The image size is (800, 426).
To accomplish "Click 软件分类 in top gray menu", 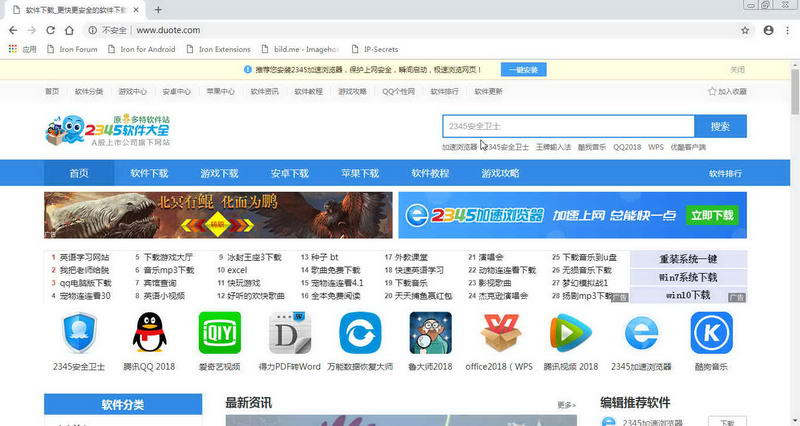I will tap(89, 91).
